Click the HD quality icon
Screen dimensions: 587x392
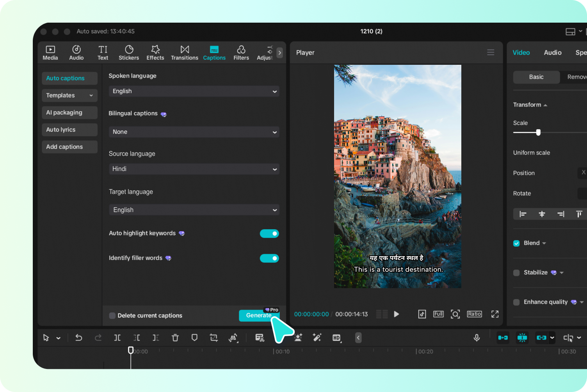pos(336,338)
